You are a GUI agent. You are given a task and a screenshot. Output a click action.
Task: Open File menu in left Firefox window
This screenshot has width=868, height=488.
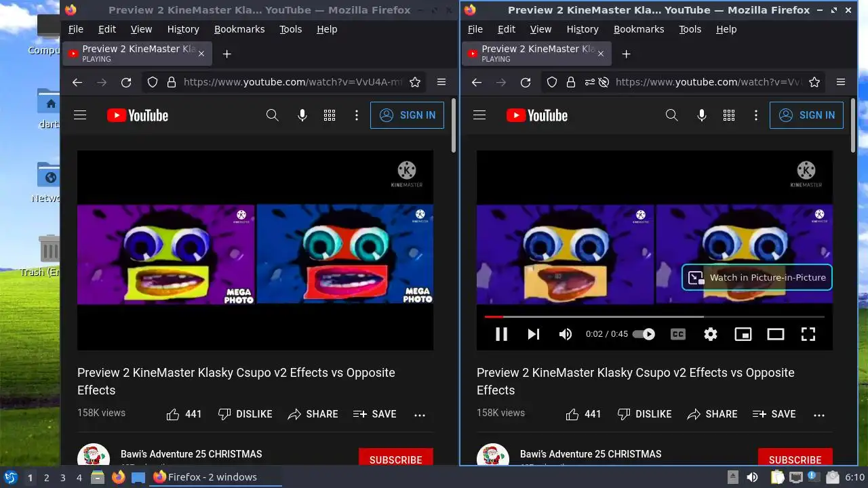[76, 29]
